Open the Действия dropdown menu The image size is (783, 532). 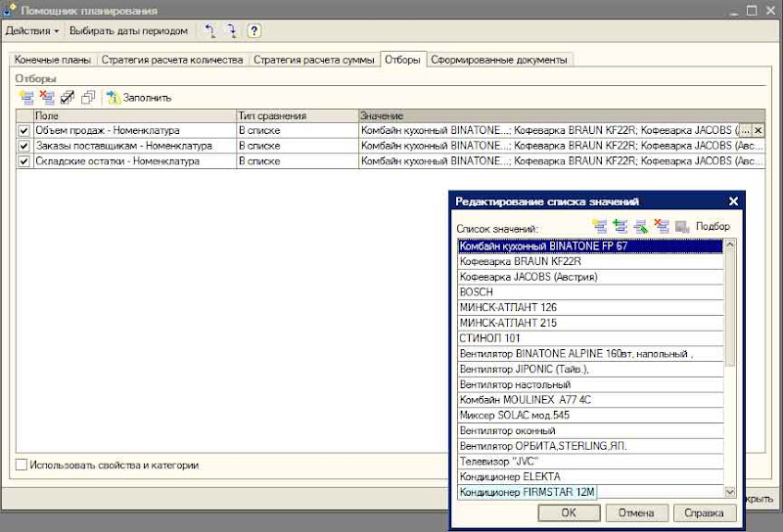pos(32,31)
